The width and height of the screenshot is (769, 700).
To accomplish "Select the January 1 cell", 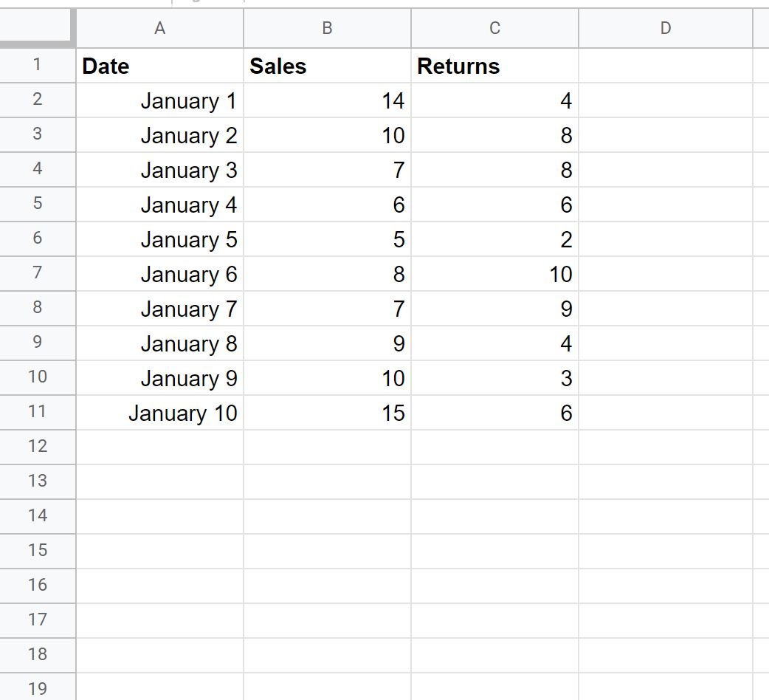I will 159,100.
